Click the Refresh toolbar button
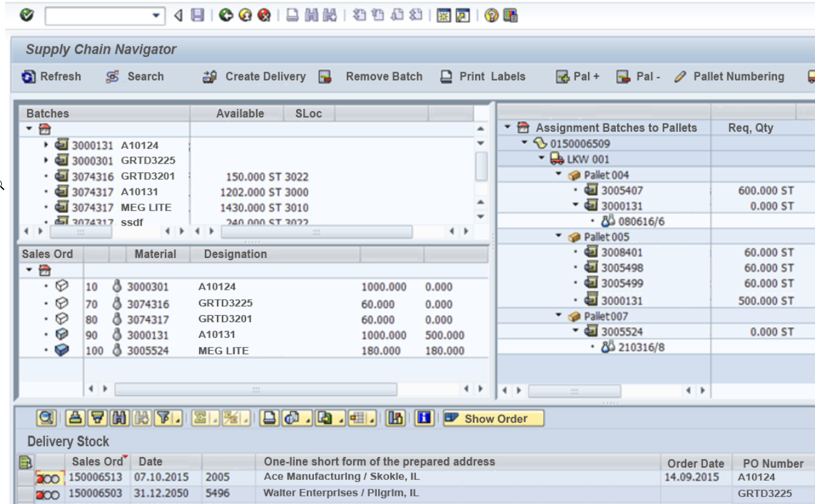815x504 pixels. pos(52,77)
